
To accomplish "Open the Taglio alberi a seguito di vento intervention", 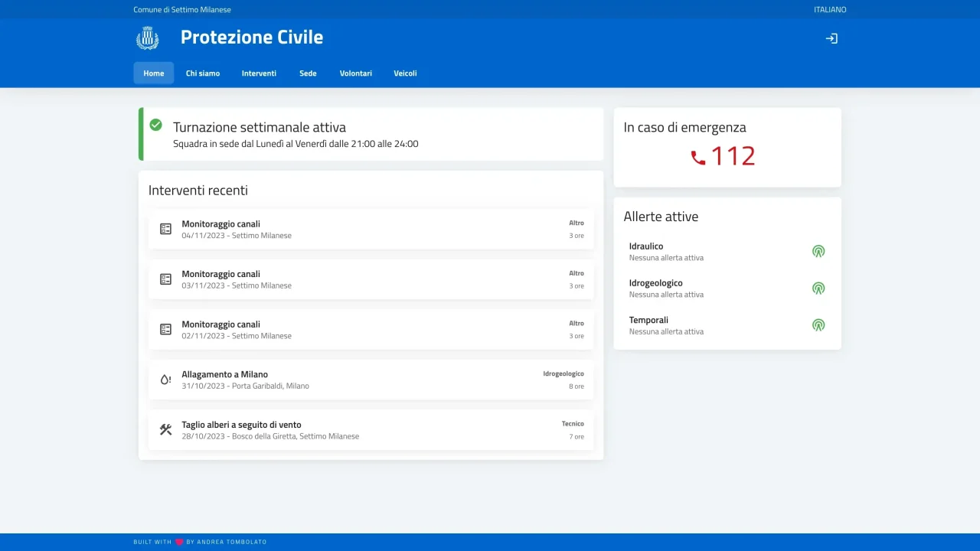I will click(371, 430).
